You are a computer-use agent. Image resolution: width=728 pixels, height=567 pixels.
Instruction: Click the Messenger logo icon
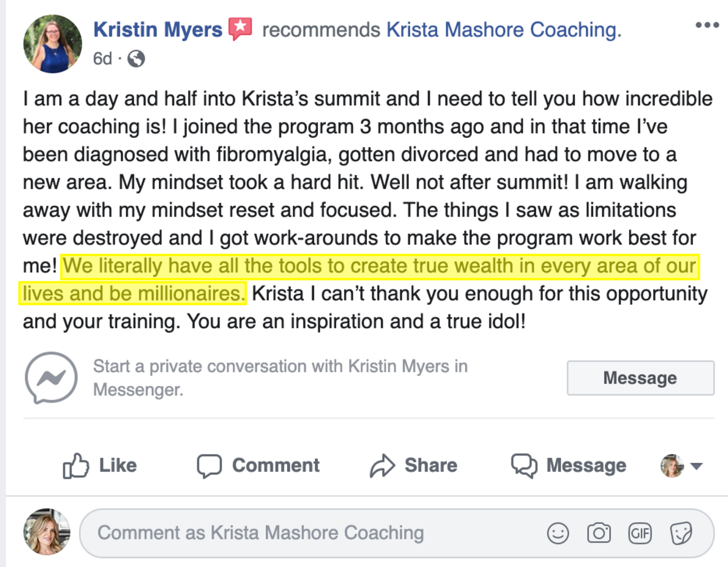coord(51,378)
